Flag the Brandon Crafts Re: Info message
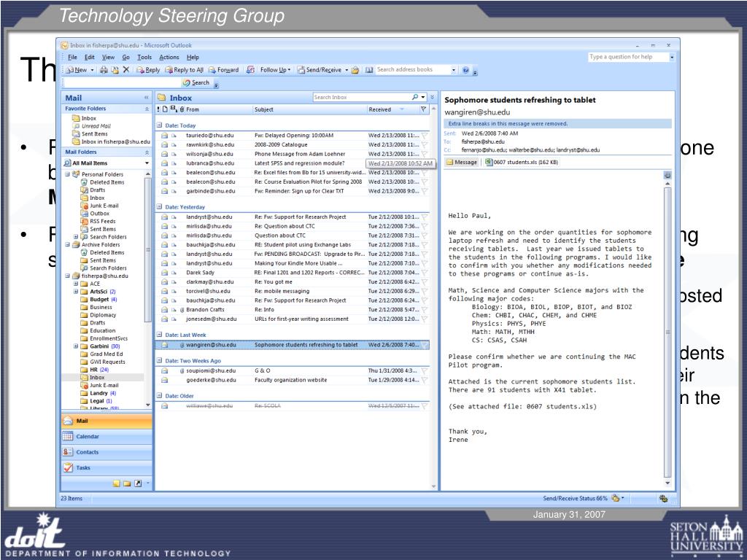The image size is (747, 560). pyautogui.click(x=425, y=310)
